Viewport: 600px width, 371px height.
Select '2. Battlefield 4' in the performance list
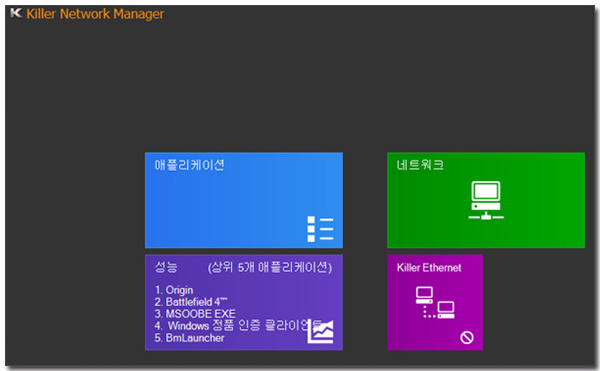(191, 302)
